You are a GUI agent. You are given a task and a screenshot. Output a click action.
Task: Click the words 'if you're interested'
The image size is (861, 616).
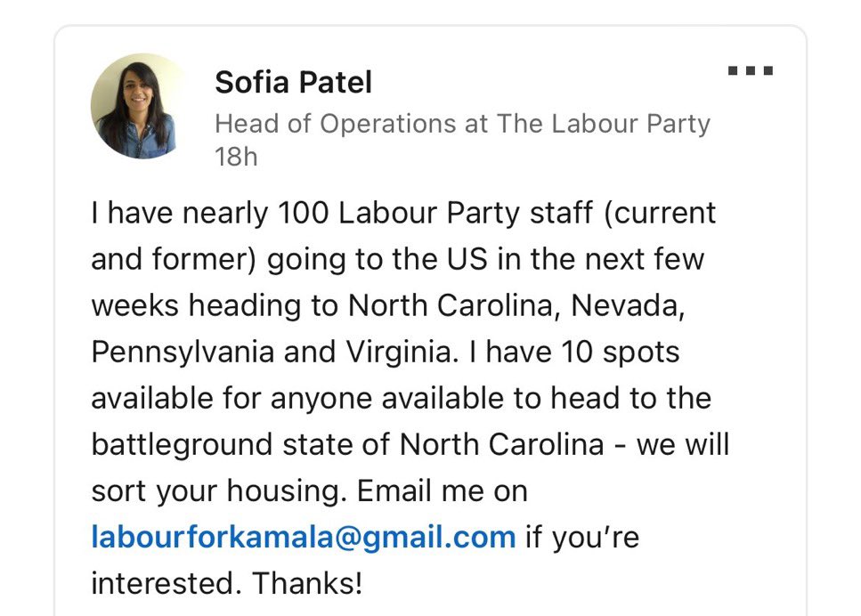(x=581, y=537)
